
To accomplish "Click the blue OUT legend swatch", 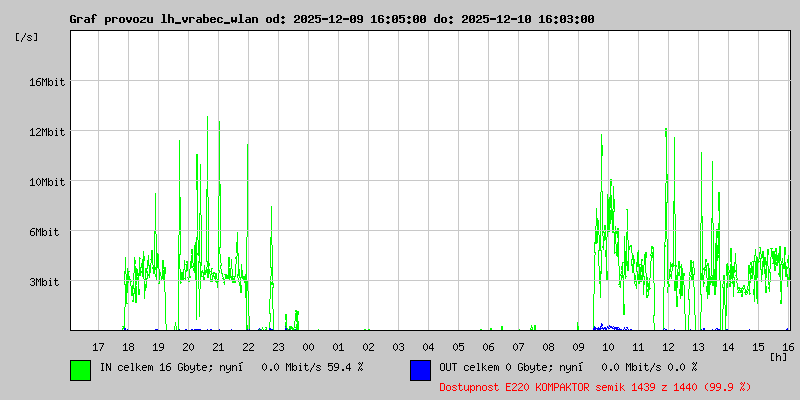I will (420, 370).
